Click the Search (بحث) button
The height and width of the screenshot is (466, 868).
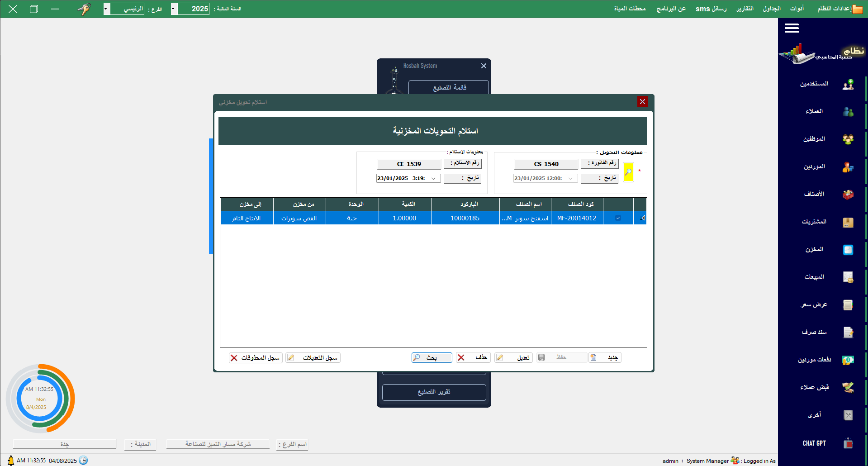(x=432, y=358)
